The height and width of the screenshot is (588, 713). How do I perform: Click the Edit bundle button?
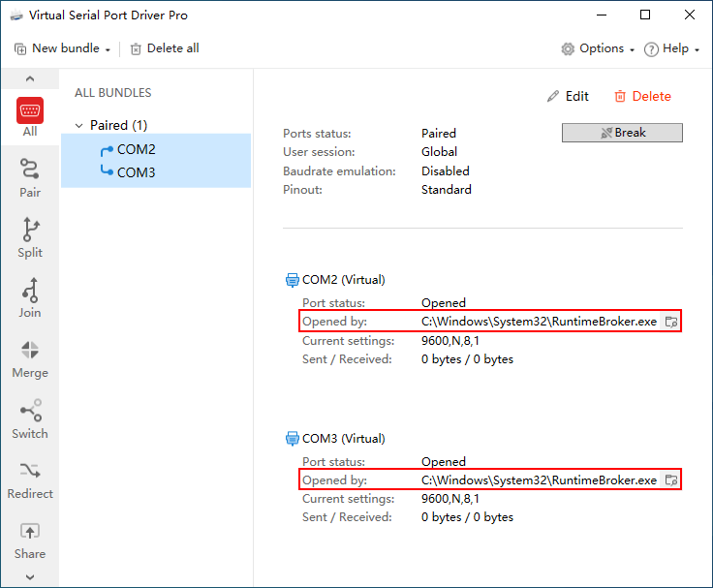(568, 96)
